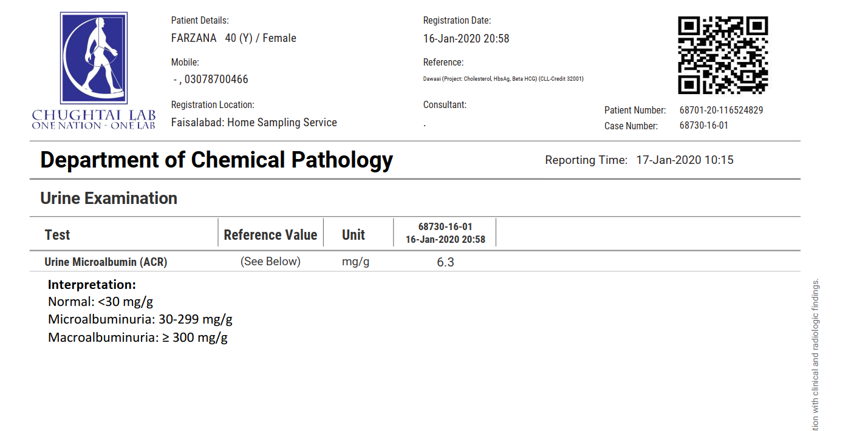This screenshot has width=868, height=431.
Task: Click the Macroalbuminuria ≥ 300 mg/g line
Action: tap(138, 338)
